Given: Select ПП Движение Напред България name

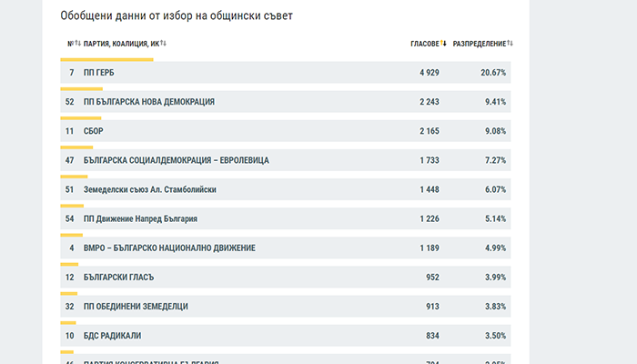Looking at the screenshot, I should pyautogui.click(x=140, y=219).
